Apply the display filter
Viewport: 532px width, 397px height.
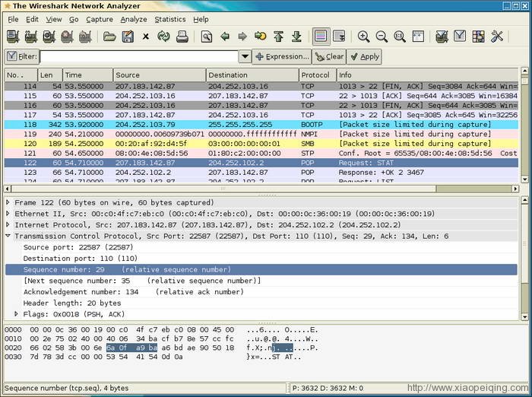click(364, 56)
